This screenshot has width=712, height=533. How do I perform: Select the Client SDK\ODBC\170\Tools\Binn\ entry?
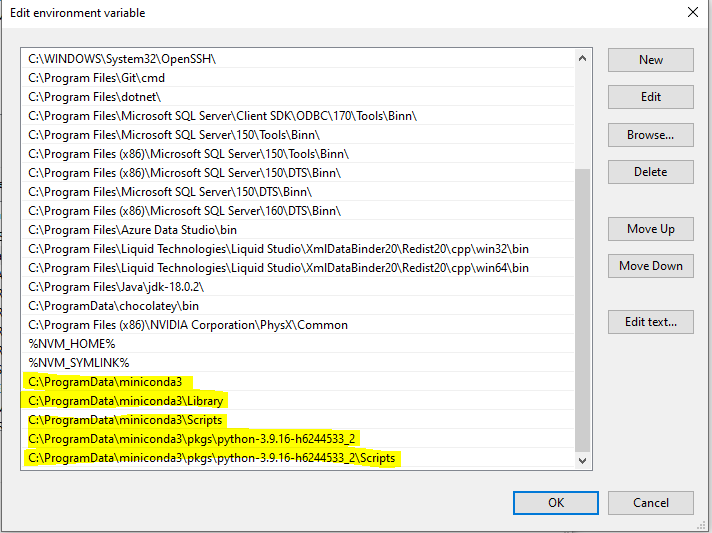click(298, 116)
